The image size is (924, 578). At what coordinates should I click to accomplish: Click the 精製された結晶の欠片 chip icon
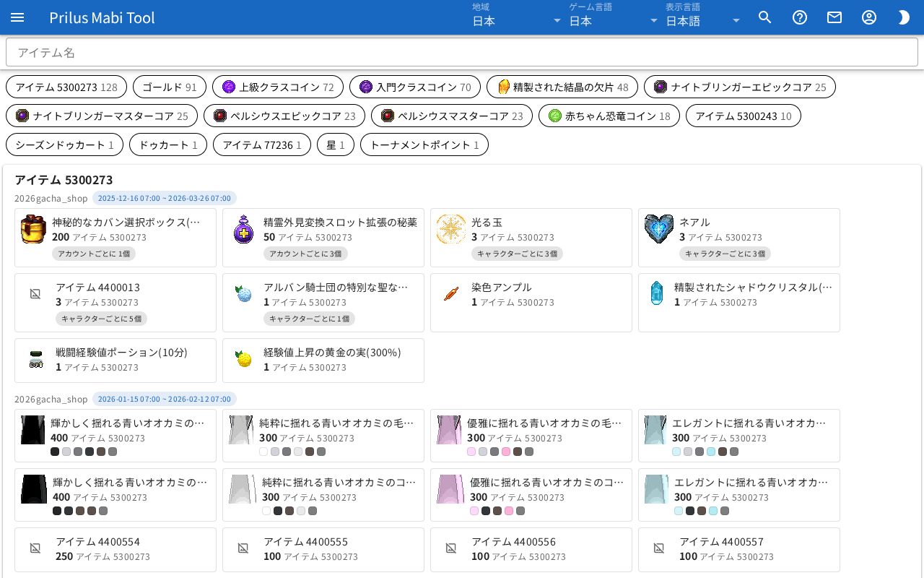point(503,87)
